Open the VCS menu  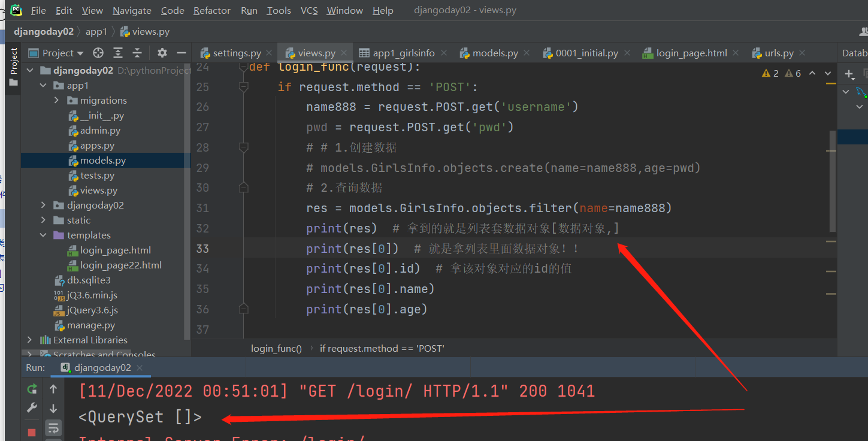pos(309,10)
